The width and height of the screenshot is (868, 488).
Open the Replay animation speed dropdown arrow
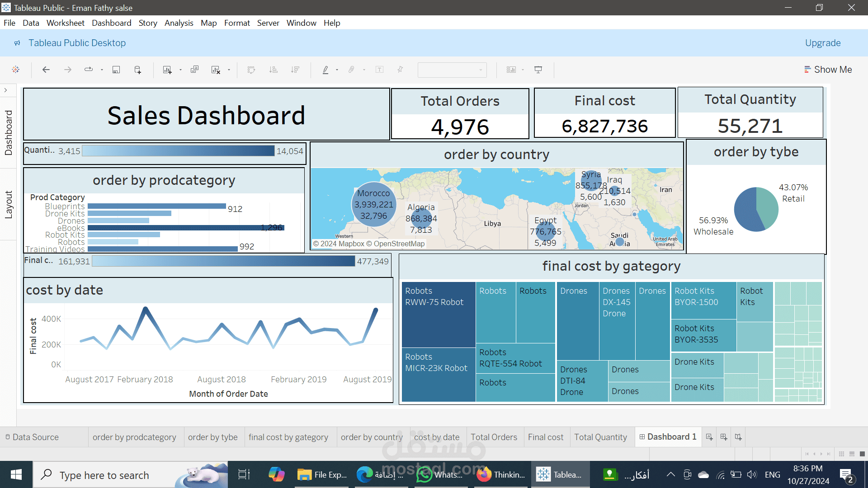coord(102,70)
